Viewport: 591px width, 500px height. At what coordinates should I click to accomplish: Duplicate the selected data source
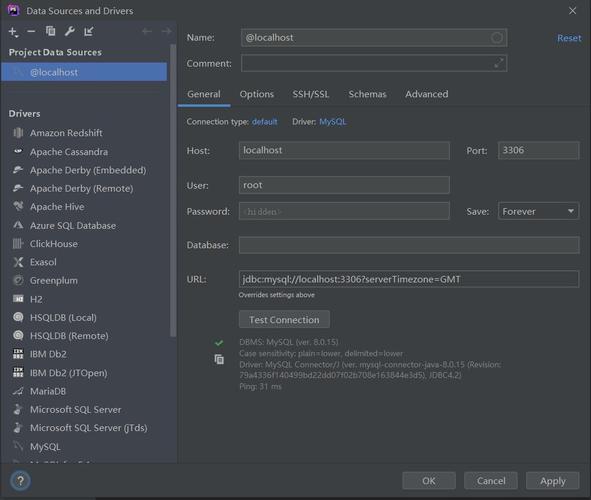click(x=51, y=31)
